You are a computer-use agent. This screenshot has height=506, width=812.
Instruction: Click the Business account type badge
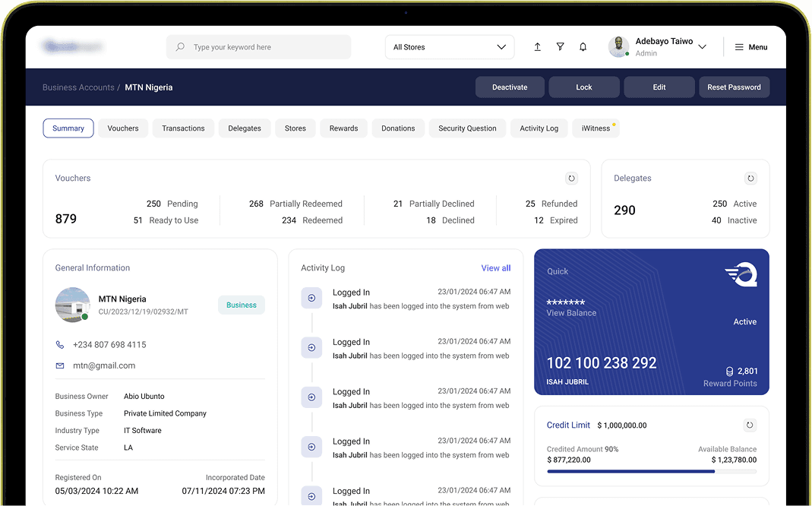(x=242, y=305)
